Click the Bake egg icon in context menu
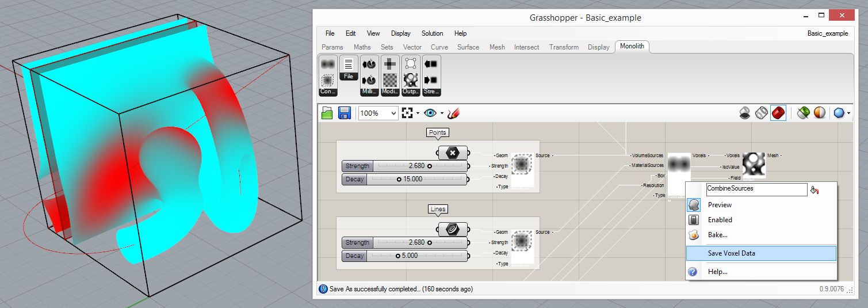 [x=694, y=235]
